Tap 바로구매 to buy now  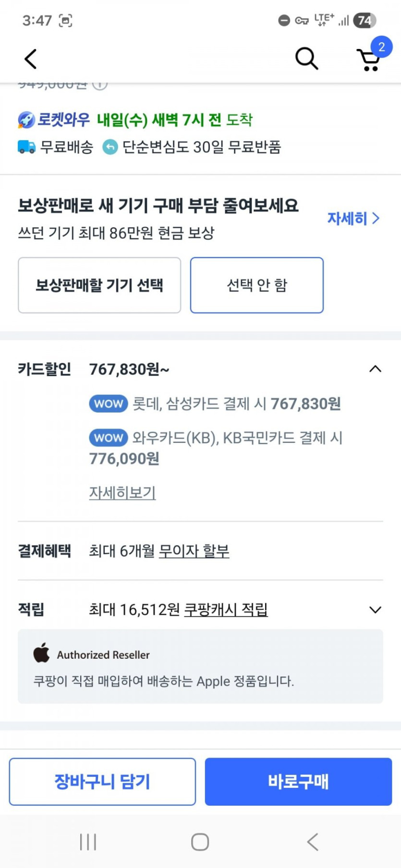tap(298, 781)
